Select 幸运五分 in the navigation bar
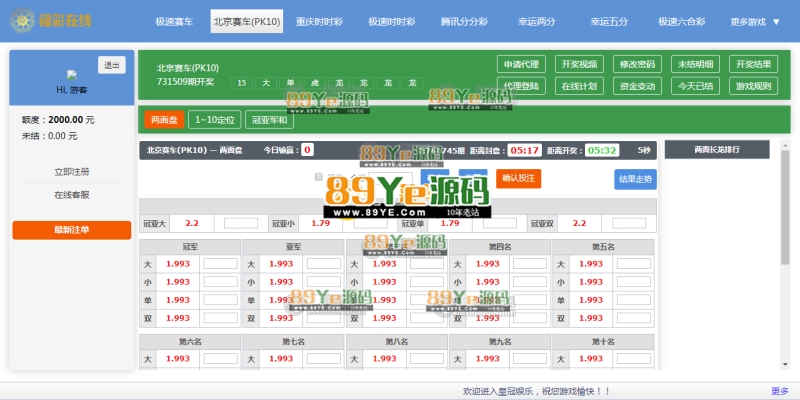 tap(609, 21)
